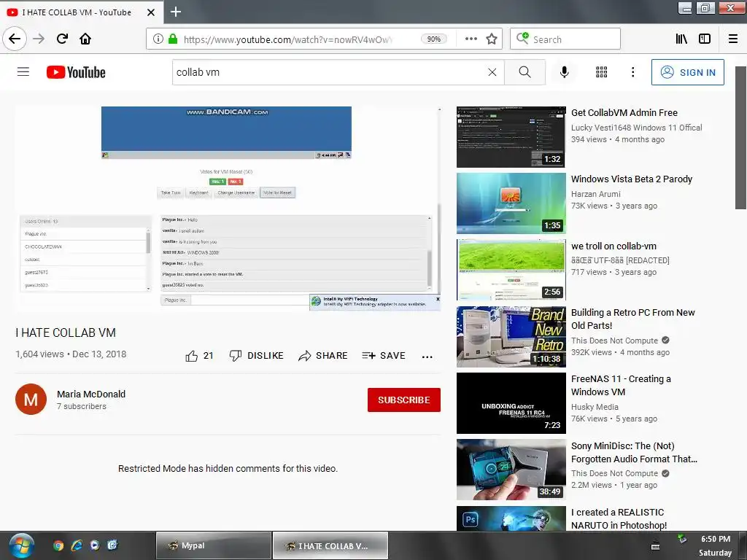Open Get CollabVM Admin Free thumbnail

pos(511,137)
